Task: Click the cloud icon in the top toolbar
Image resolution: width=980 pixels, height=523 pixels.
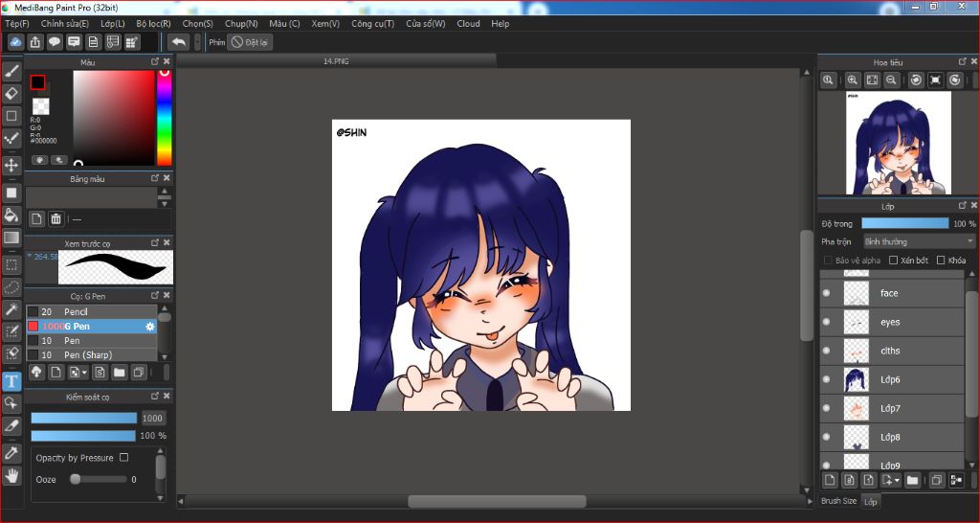Action: (x=15, y=42)
